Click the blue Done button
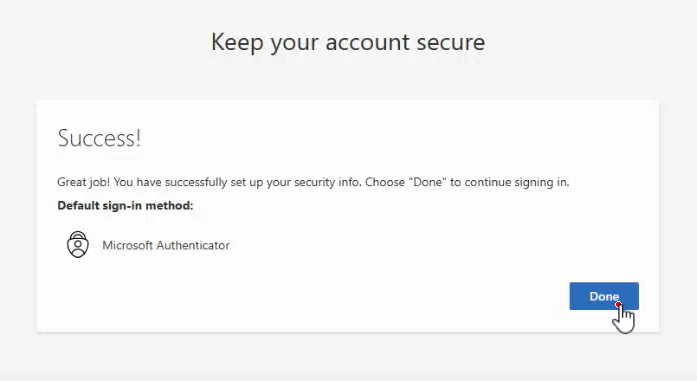 (x=604, y=296)
